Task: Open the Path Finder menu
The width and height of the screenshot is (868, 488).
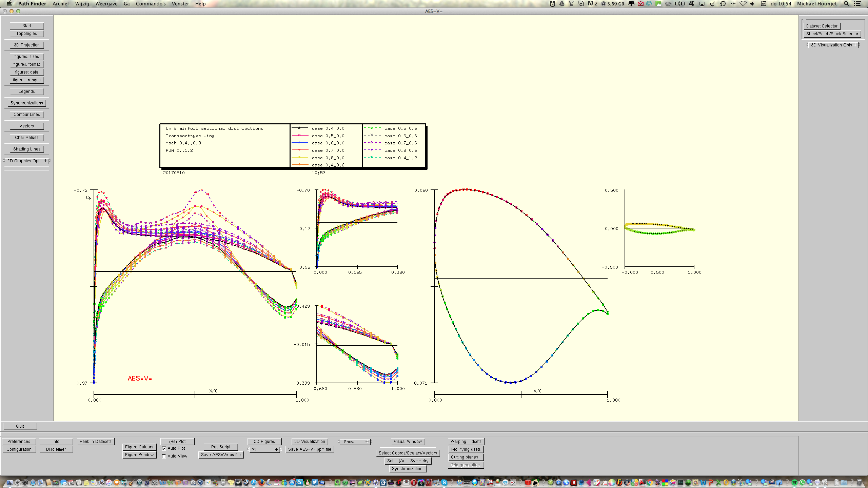Action: pos(32,4)
